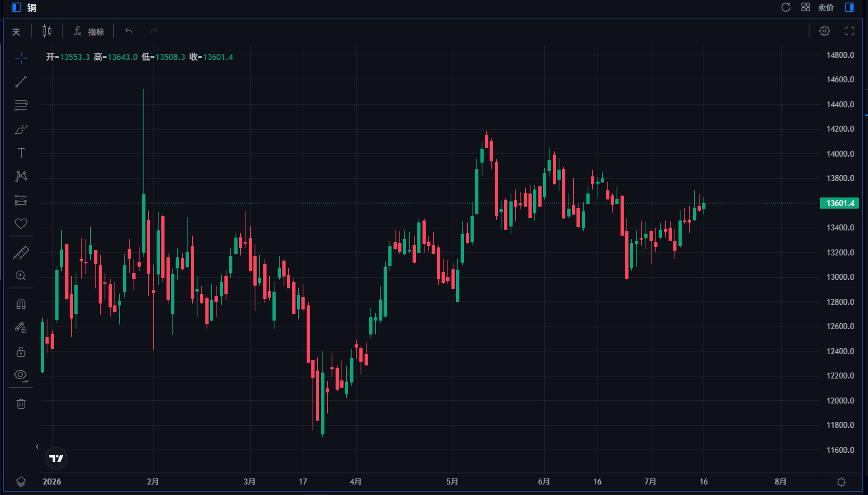Delete drawings with the trash icon

(21, 404)
